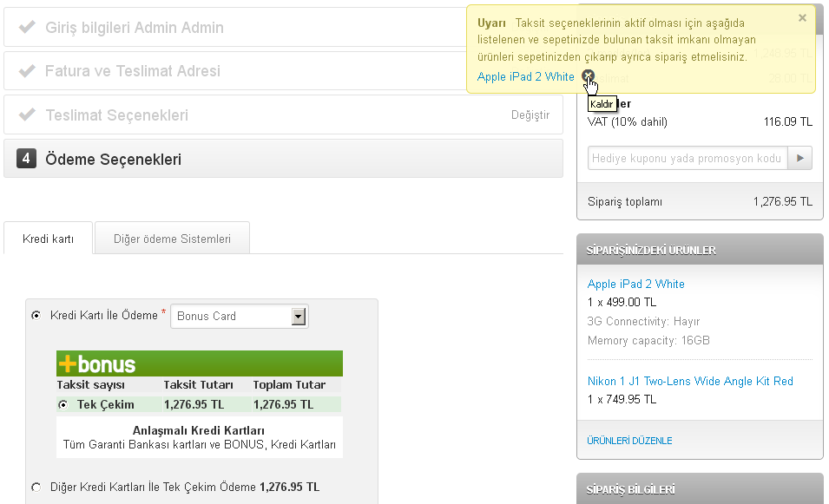Choose the Tek Çekim installment radio
Viewport: 829px width, 504px height.
tap(62, 404)
